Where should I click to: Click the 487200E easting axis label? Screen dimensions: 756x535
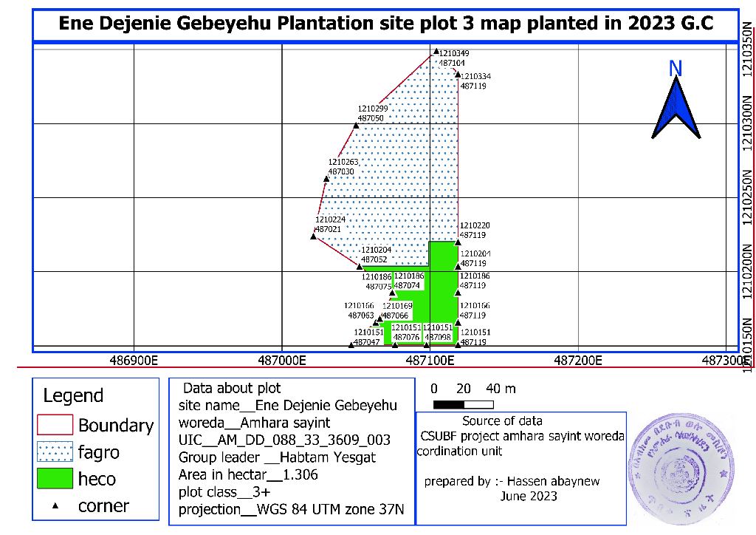click(578, 361)
